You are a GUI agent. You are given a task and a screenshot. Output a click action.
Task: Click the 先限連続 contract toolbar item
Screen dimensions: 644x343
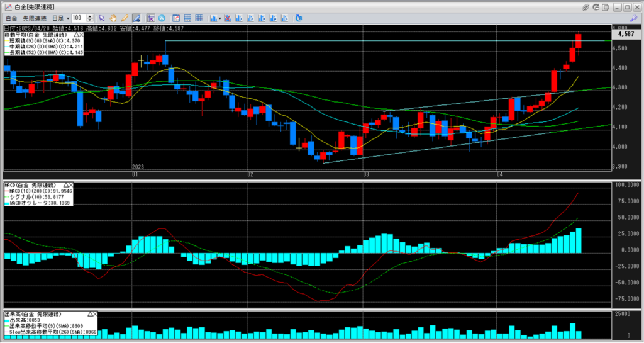pos(36,18)
